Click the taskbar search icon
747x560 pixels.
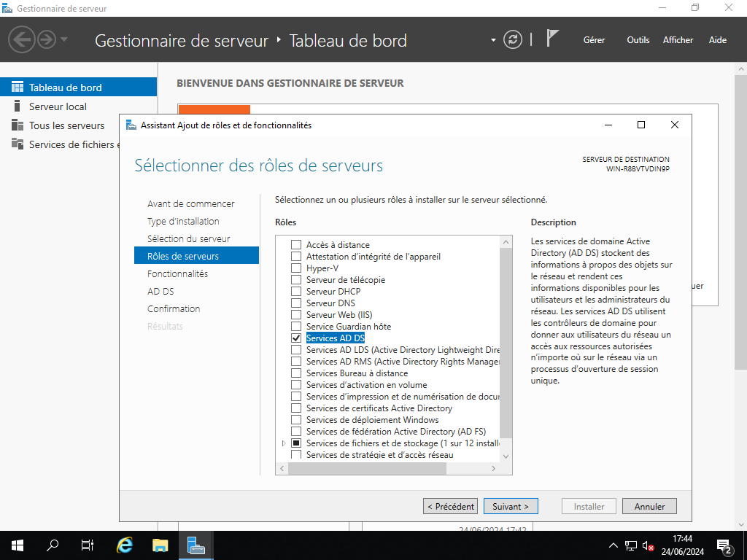pos(53,545)
